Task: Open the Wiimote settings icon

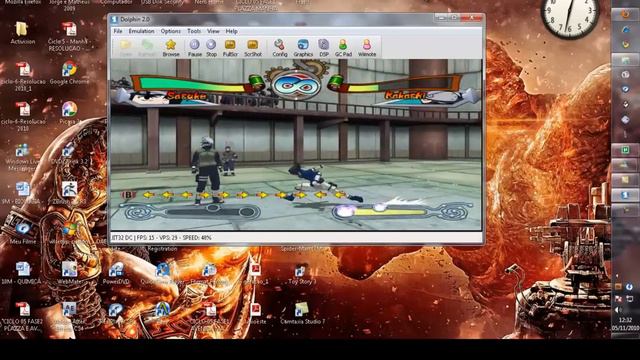Action: click(x=367, y=48)
